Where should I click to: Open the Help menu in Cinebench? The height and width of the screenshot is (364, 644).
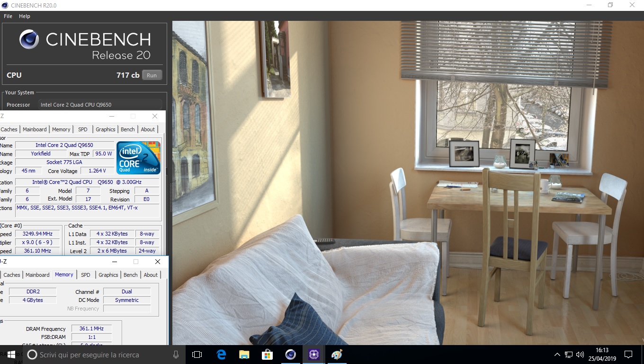click(25, 16)
